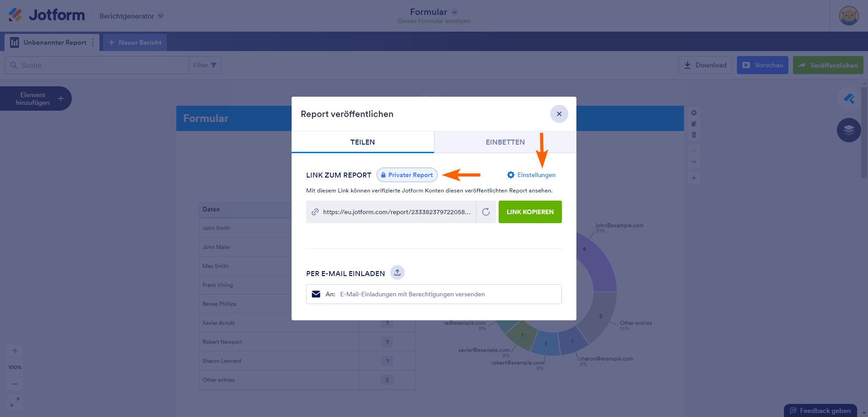Click the john@example.com chart label
The image size is (868, 417).
pos(619,225)
